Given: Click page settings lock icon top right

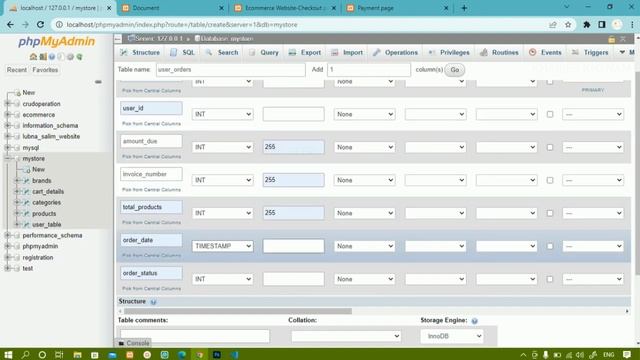Looking at the screenshot, I should (x=611, y=39).
